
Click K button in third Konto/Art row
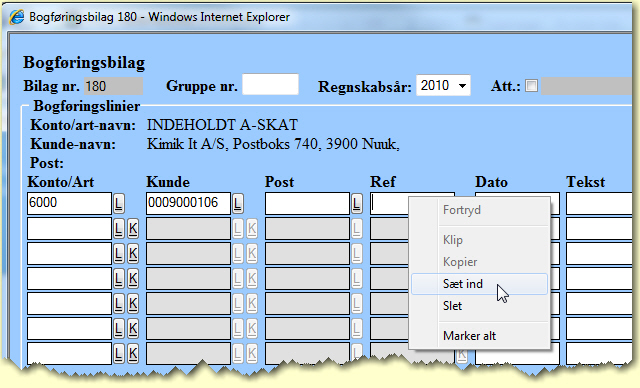[x=133, y=253]
